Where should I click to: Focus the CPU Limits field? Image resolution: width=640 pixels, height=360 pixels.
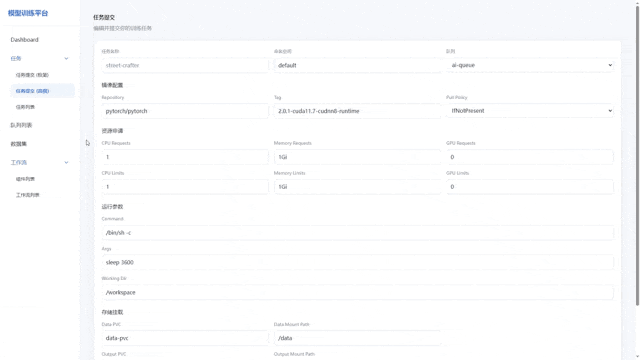click(x=185, y=187)
